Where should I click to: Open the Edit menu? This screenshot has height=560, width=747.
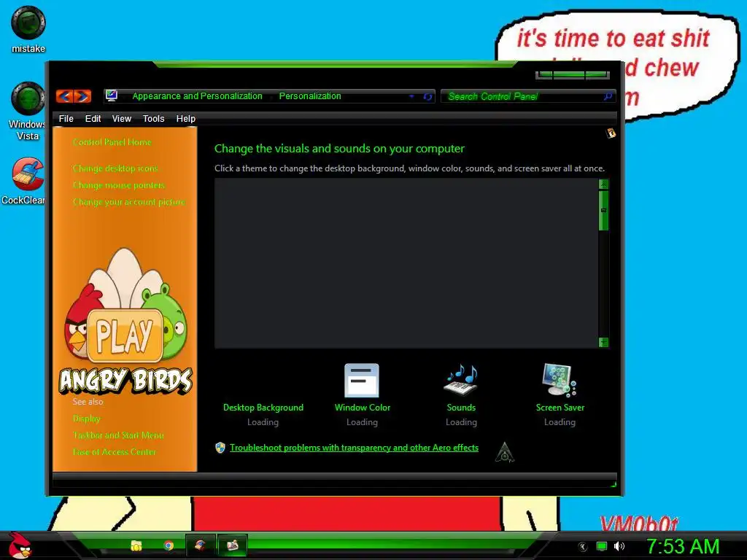(x=93, y=119)
